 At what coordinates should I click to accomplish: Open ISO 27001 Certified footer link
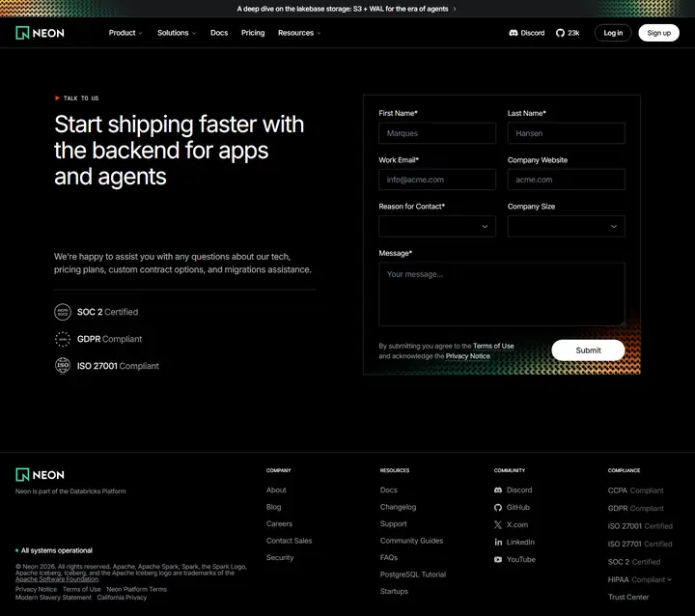[x=640, y=526]
